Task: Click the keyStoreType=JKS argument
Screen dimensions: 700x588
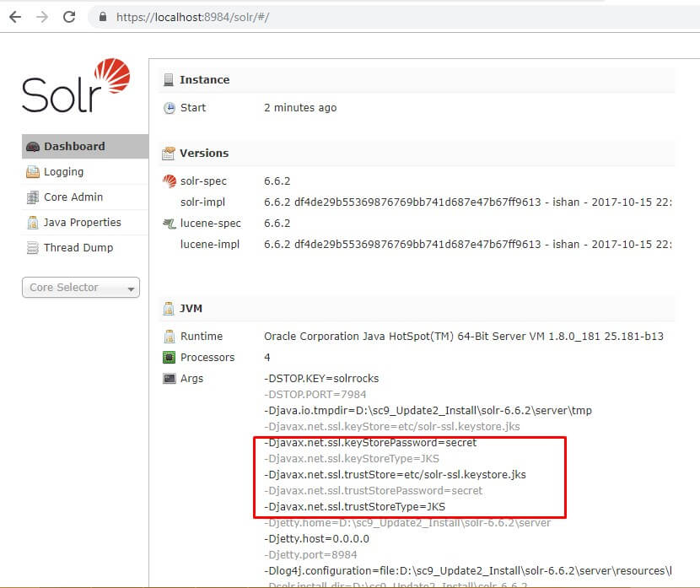Action: (352, 459)
